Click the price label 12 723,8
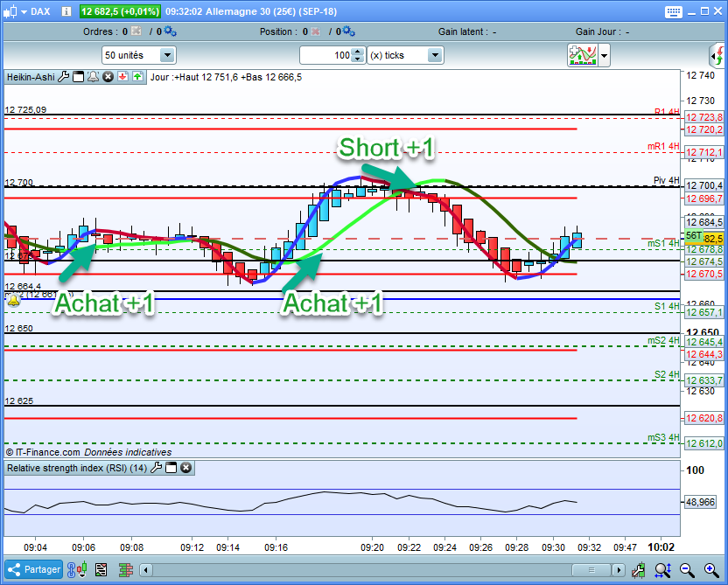728x585 pixels. [703, 117]
